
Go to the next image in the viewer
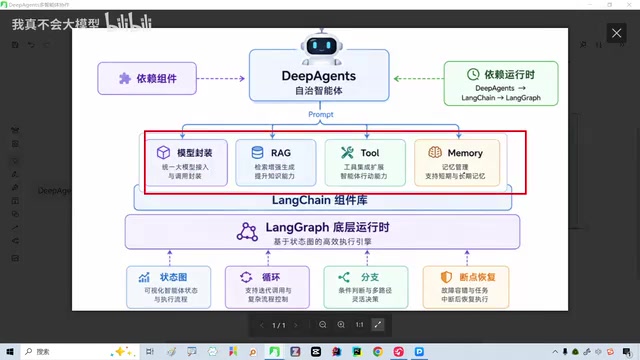[296, 325]
